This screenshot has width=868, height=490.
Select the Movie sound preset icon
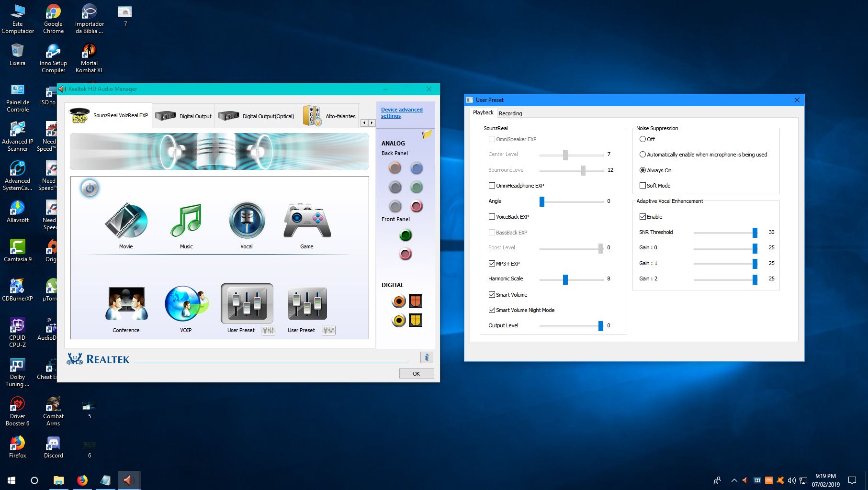(x=126, y=221)
